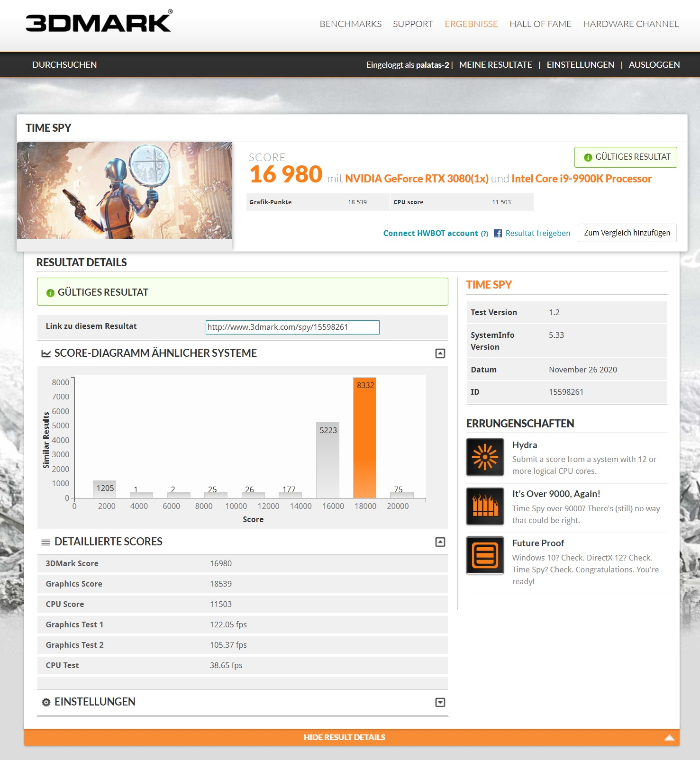
Task: Click the Hydra achievement title
Action: 525,445
